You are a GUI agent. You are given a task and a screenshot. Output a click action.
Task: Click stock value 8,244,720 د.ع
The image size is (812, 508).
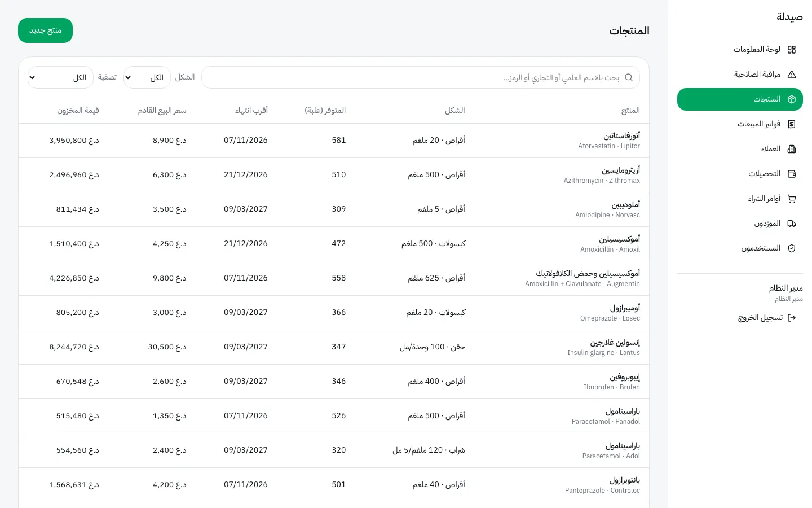pos(74,347)
